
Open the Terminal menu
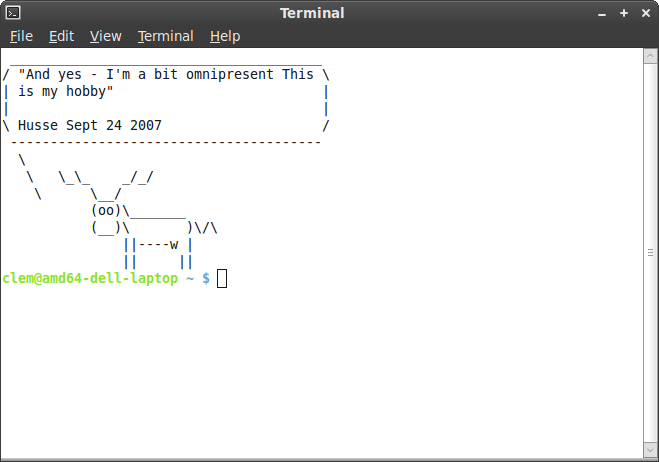[166, 36]
